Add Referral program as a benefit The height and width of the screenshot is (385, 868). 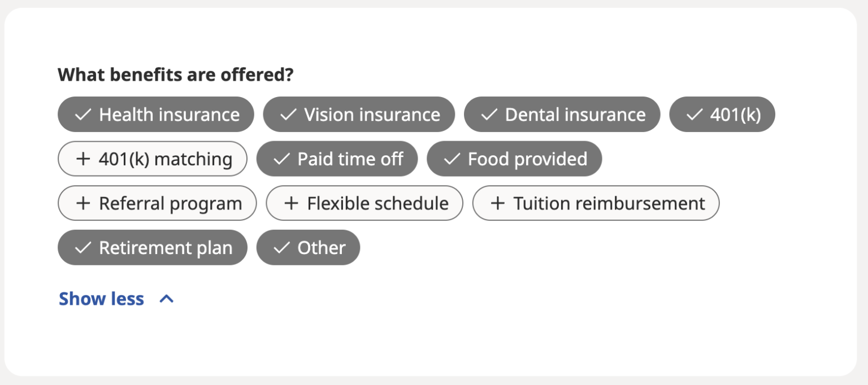[x=157, y=203]
